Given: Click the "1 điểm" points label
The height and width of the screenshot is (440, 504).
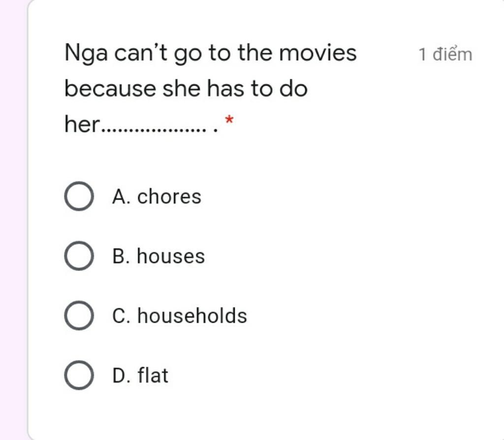Looking at the screenshot, I should click(445, 54).
